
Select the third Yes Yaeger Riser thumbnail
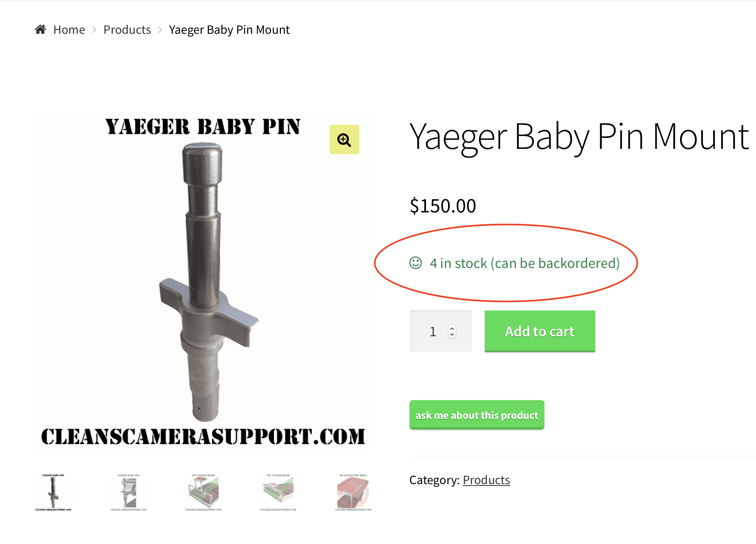point(203,492)
